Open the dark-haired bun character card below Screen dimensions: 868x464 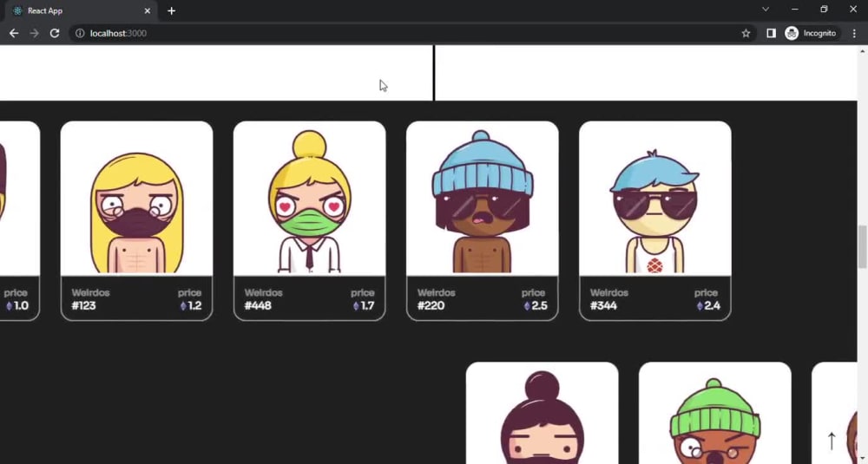pyautogui.click(x=542, y=413)
